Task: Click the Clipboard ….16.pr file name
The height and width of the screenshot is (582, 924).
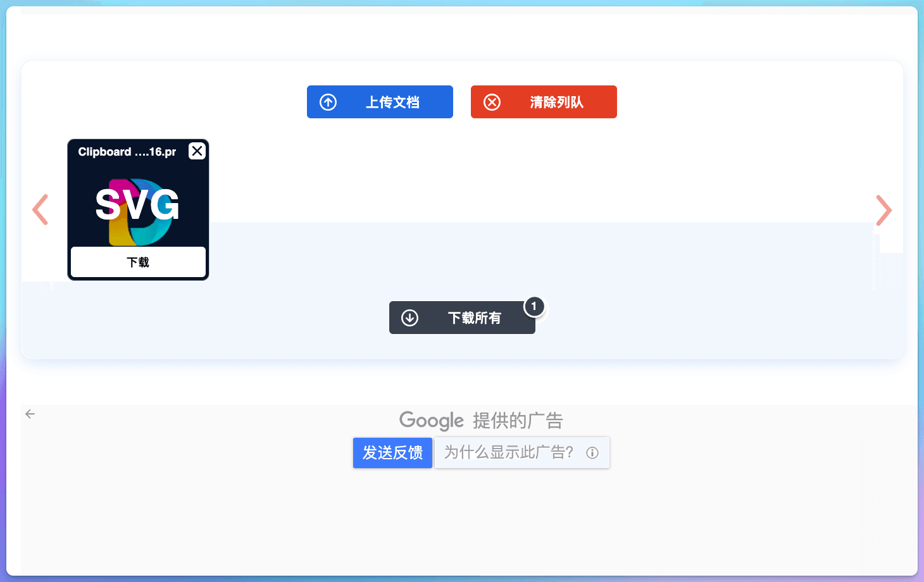Action: pos(127,152)
